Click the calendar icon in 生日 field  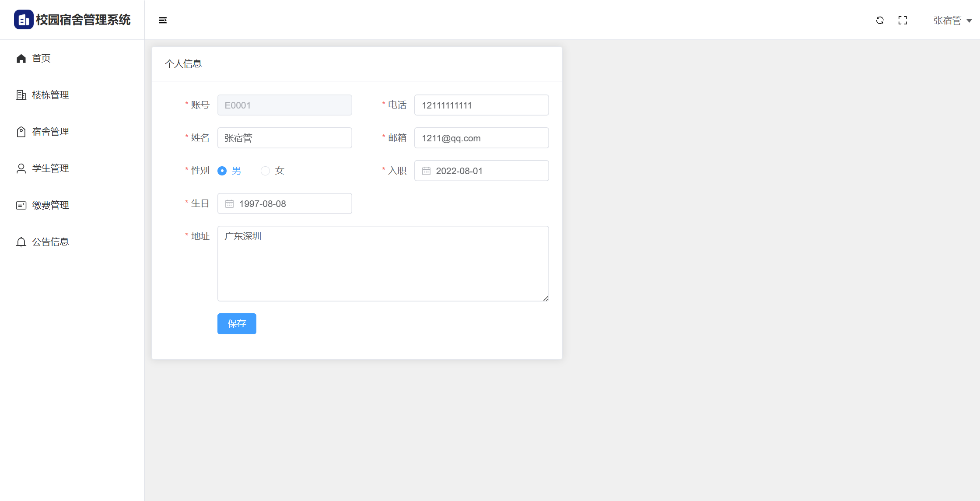coord(229,204)
